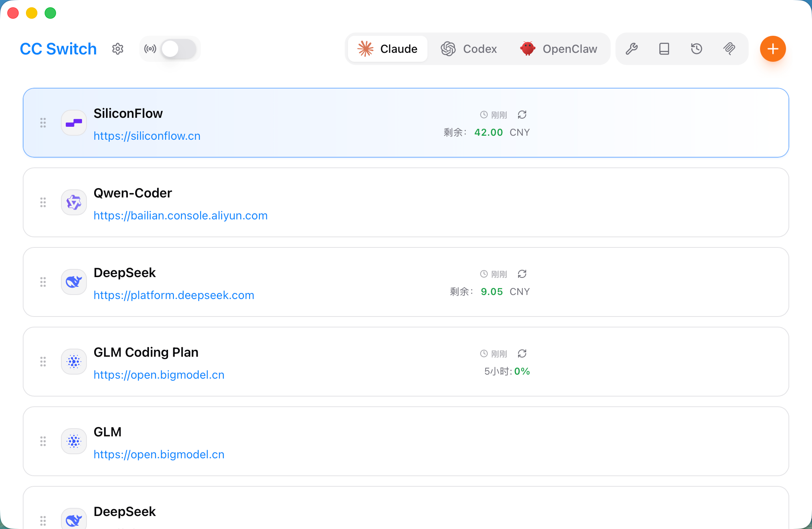Open the platform.deepseek.com link
Screen dimensions: 812x529
174,295
